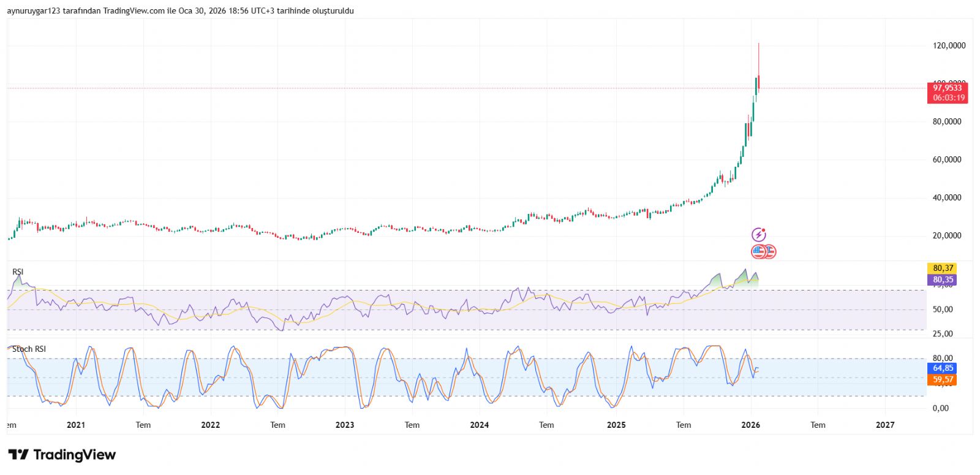The width and height of the screenshot is (980, 475).
Task: Click the right overlapping US flag event icon
Action: 771,251
